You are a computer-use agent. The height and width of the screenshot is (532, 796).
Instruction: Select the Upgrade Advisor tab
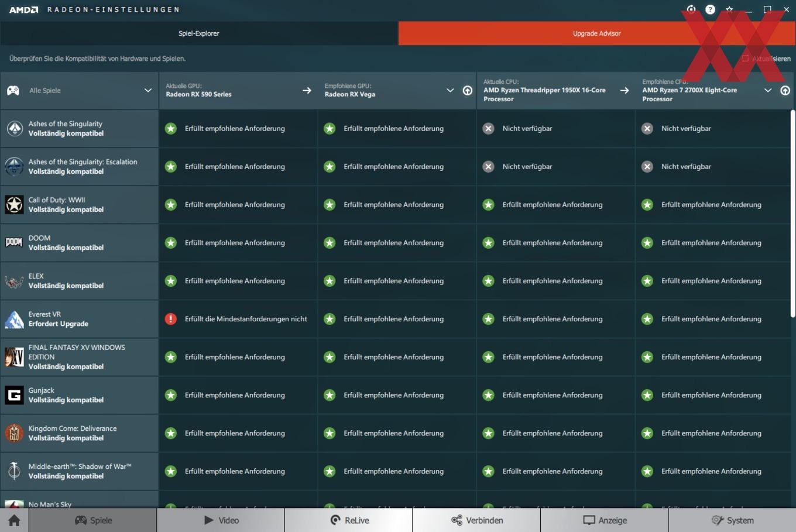(x=597, y=33)
